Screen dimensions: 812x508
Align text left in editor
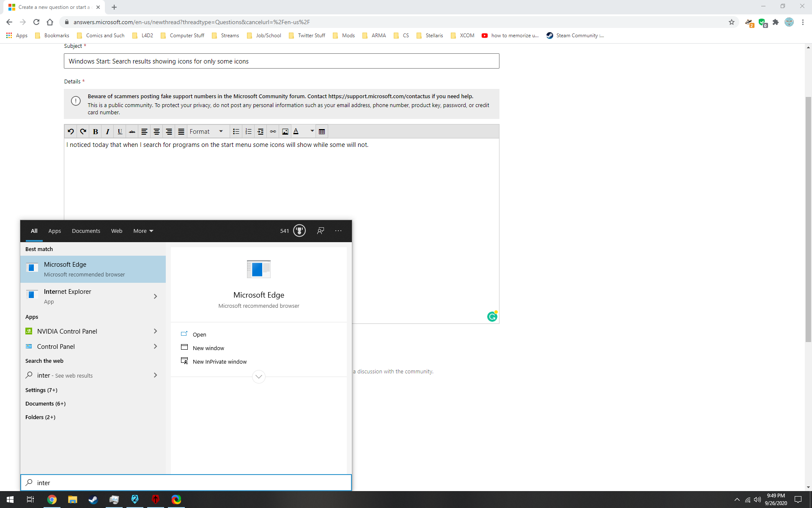[144, 132]
